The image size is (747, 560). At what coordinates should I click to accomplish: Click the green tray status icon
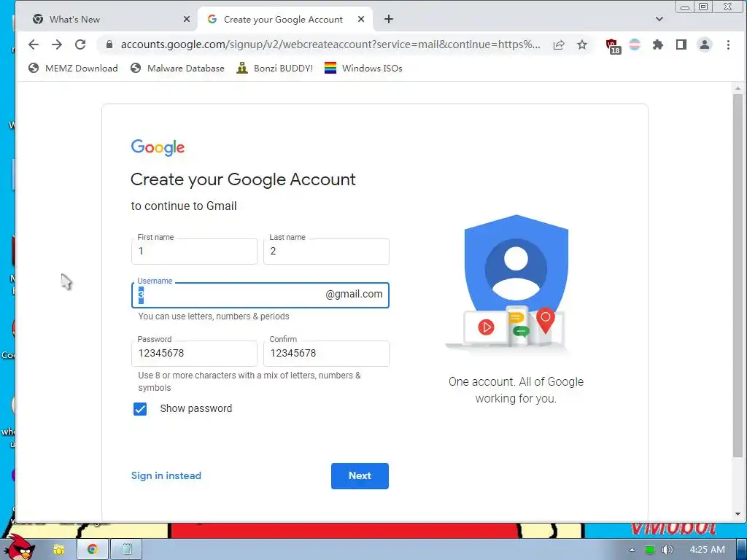tap(649, 550)
